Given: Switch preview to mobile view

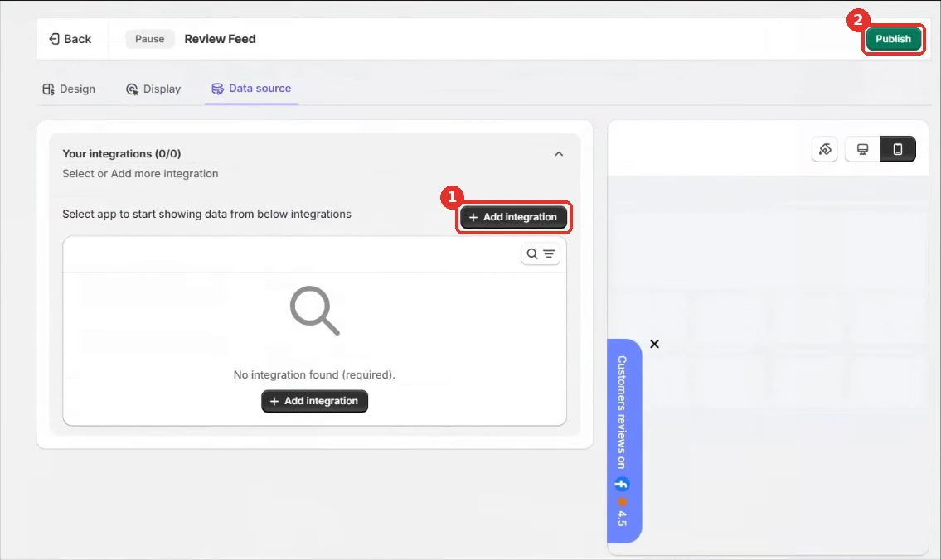Looking at the screenshot, I should click(x=898, y=149).
